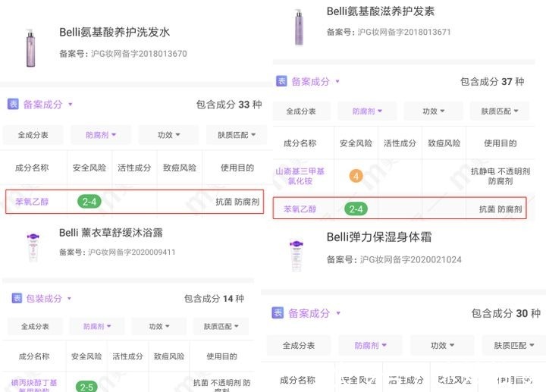Tap green 2-4 safety badge in conditioner panel
546x392 pixels.
(356, 209)
